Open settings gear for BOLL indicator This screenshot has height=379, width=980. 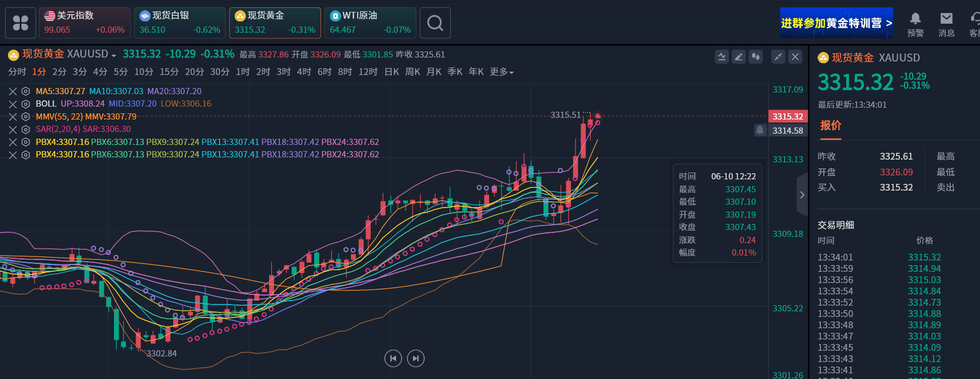click(x=25, y=104)
